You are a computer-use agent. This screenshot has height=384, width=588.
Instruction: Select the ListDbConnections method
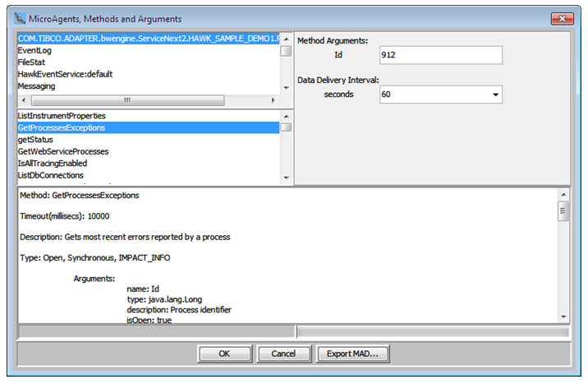click(x=149, y=175)
